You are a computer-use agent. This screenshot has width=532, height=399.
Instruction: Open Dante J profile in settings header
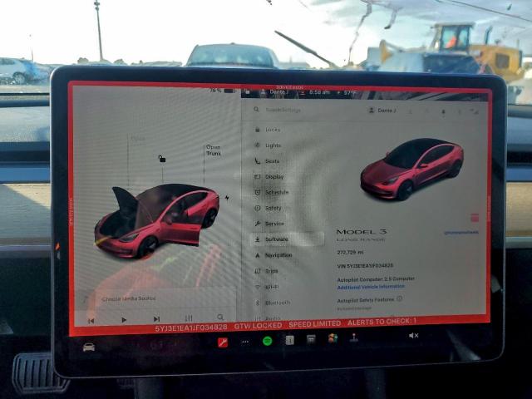pos(382,111)
